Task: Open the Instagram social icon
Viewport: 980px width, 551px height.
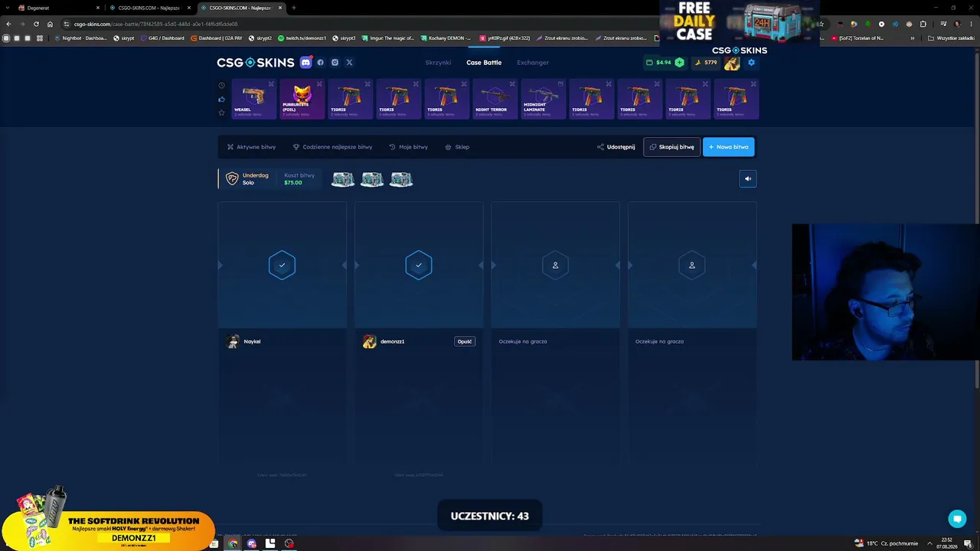Action: point(335,63)
